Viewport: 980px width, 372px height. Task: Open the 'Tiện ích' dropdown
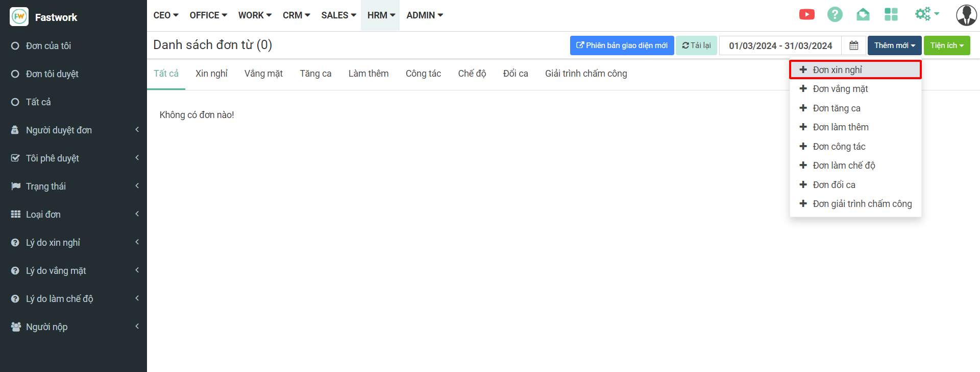tap(946, 45)
